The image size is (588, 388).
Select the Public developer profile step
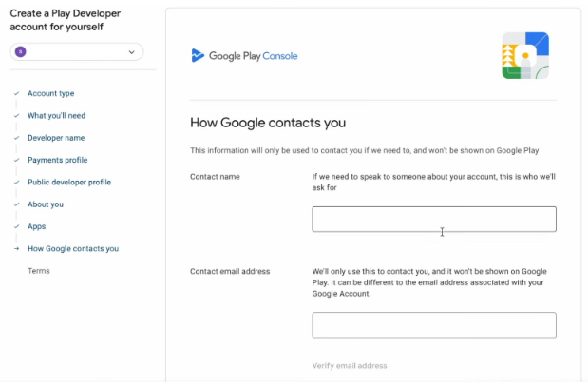[68, 182]
